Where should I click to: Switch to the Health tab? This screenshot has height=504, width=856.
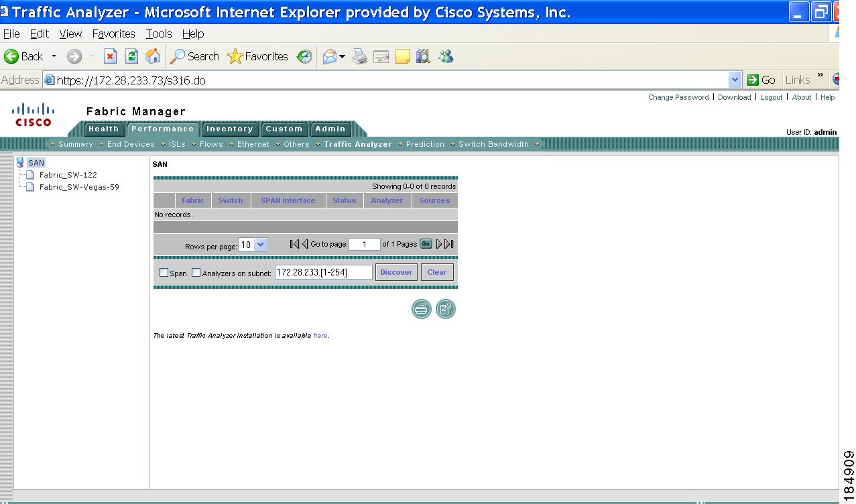[x=104, y=129]
